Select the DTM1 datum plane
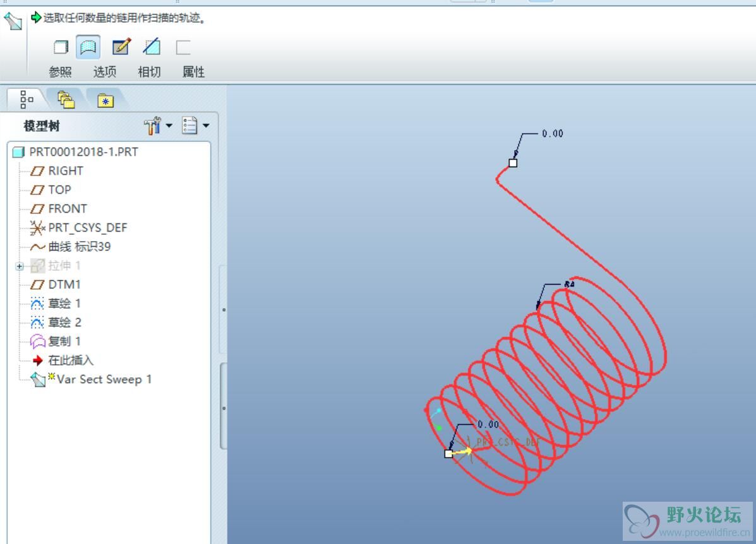The width and height of the screenshot is (756, 544). (x=64, y=285)
